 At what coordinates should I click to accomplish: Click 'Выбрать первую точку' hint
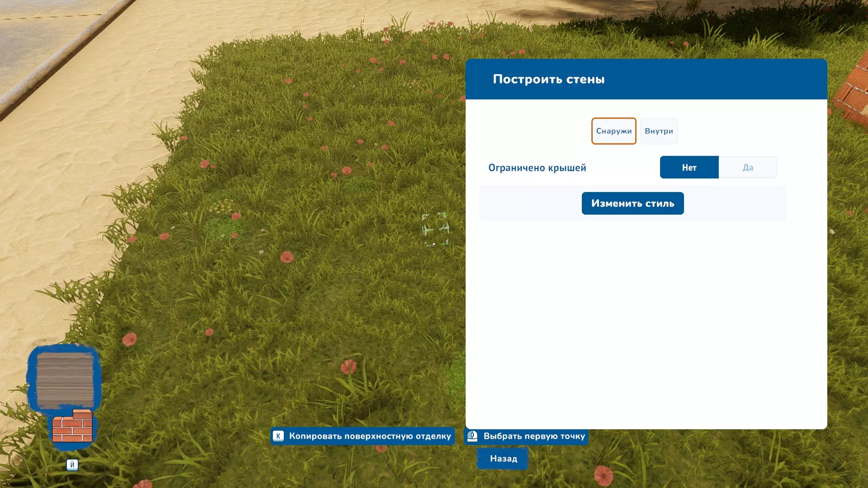click(534, 436)
